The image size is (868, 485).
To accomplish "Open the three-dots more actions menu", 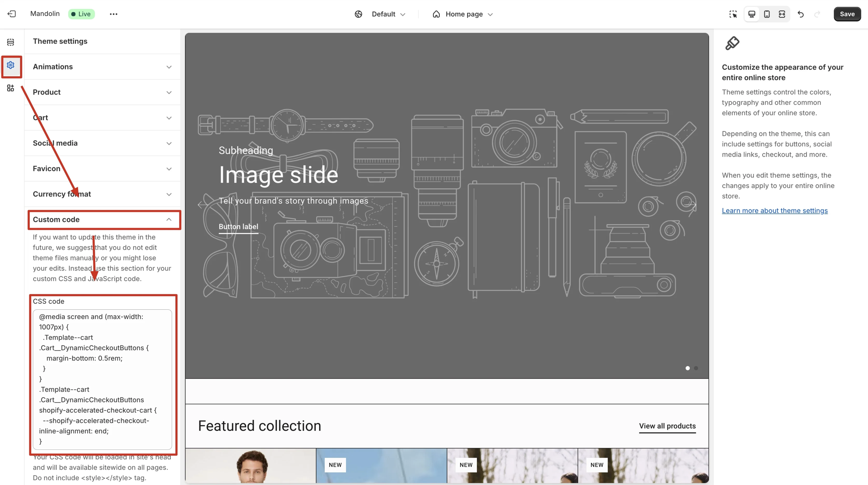I will click(114, 14).
